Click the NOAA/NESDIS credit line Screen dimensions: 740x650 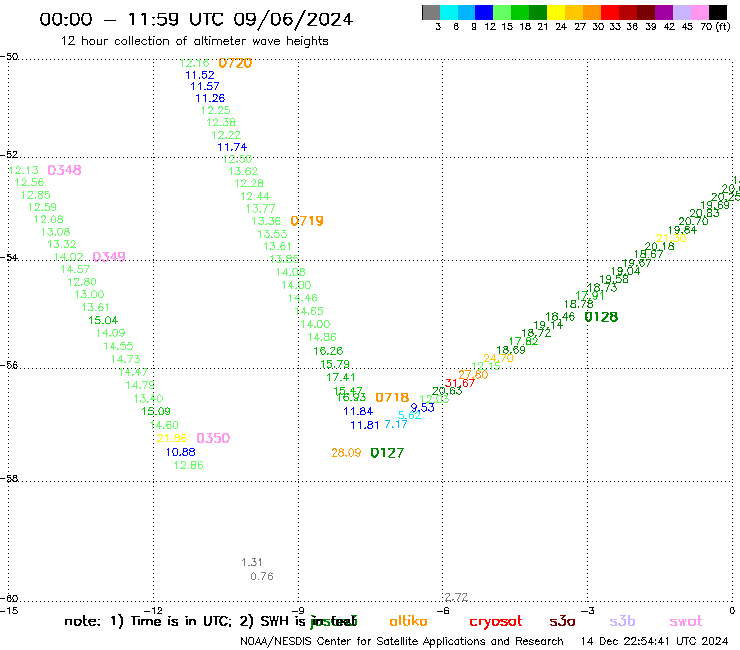pos(402,642)
